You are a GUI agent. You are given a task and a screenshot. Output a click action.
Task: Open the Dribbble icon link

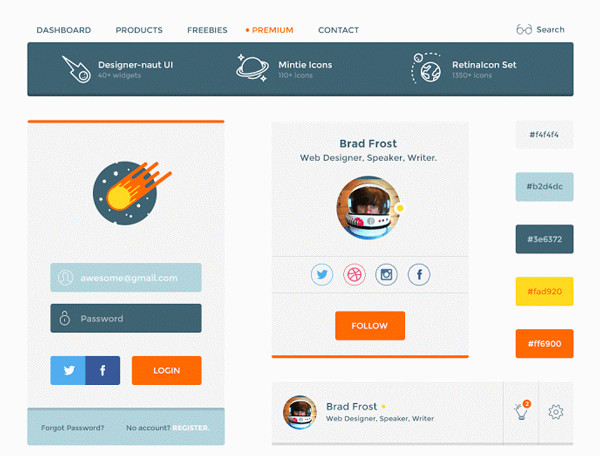tap(354, 274)
